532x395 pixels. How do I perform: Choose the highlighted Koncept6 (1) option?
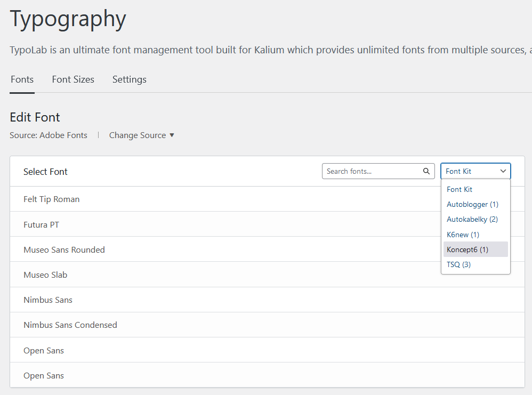pos(467,249)
